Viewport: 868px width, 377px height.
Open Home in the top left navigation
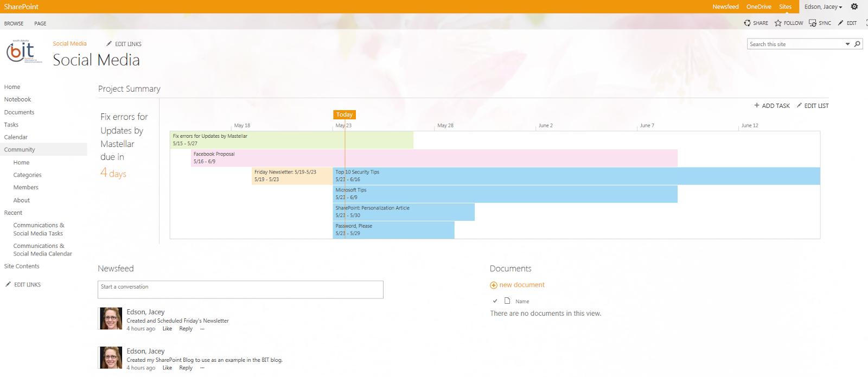12,87
